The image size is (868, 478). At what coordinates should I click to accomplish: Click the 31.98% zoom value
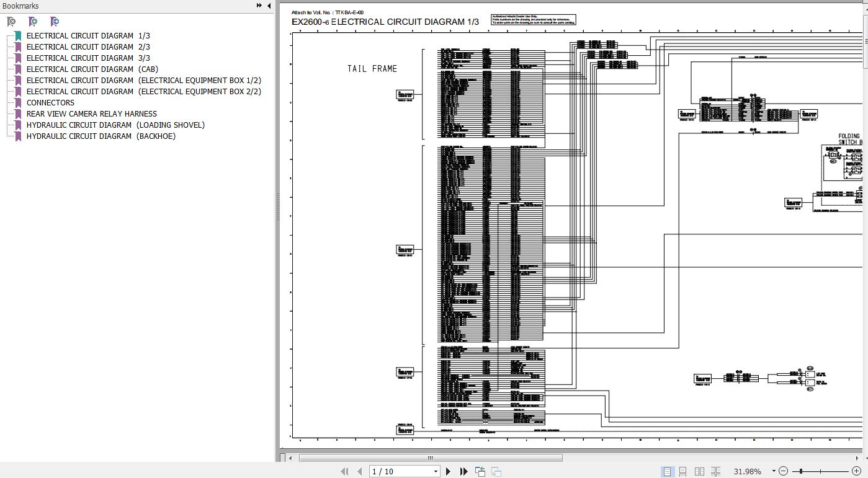[747, 471]
